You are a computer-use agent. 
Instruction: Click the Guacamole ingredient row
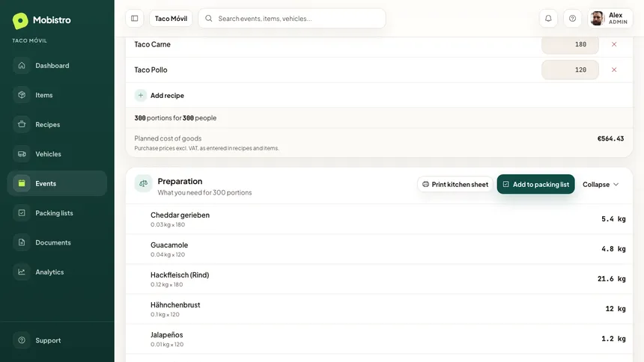point(379,249)
